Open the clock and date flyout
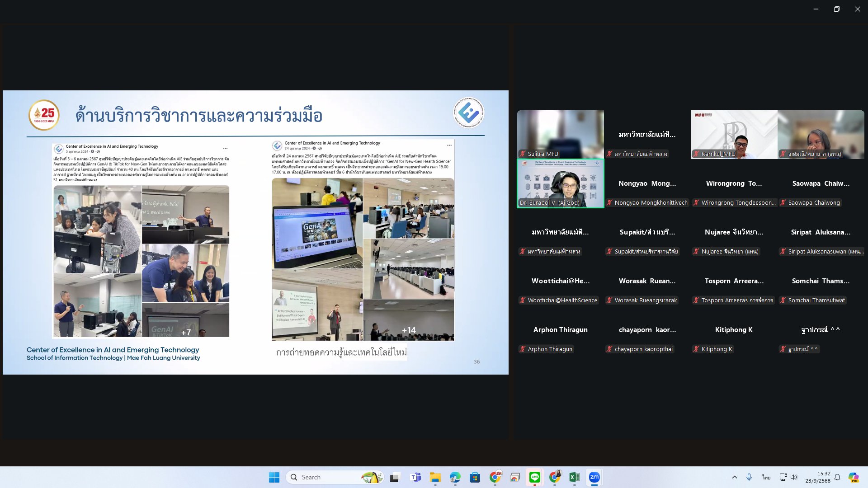The image size is (868, 488). coord(817,477)
